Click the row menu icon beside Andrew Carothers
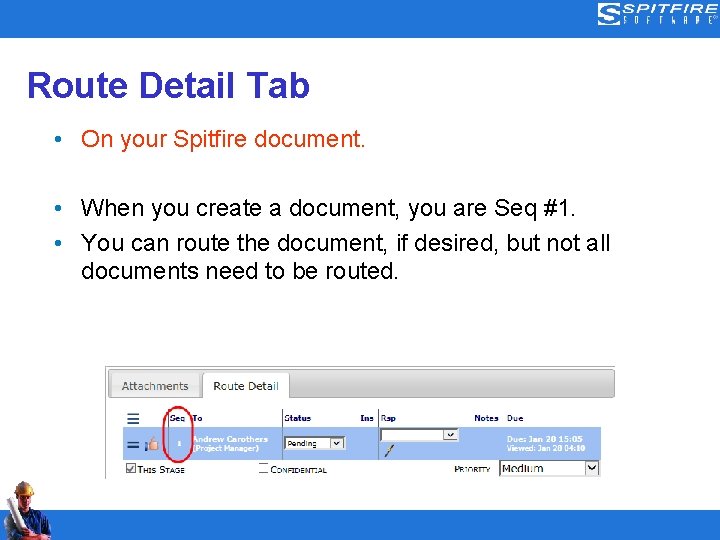The image size is (720, 540). point(133,444)
